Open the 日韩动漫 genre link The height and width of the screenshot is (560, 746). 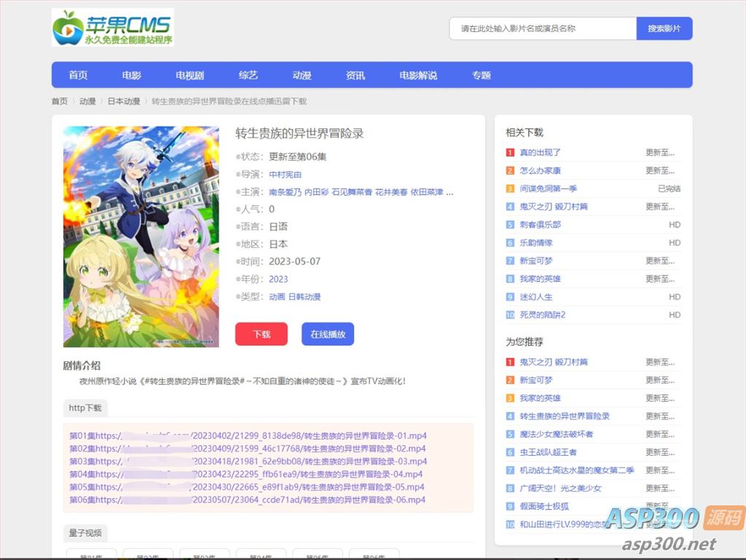[x=305, y=296]
